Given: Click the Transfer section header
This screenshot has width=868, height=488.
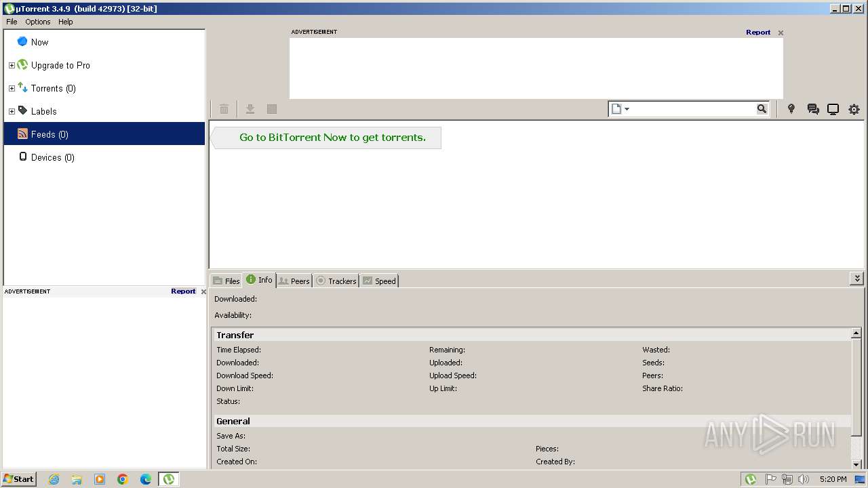Looking at the screenshot, I should pos(532,335).
